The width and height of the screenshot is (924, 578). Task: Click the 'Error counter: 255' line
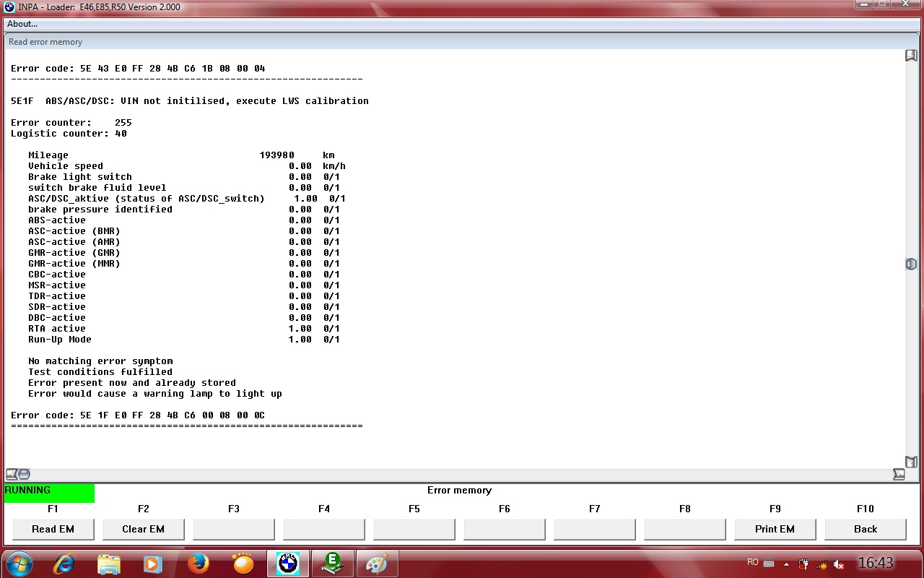pos(71,123)
